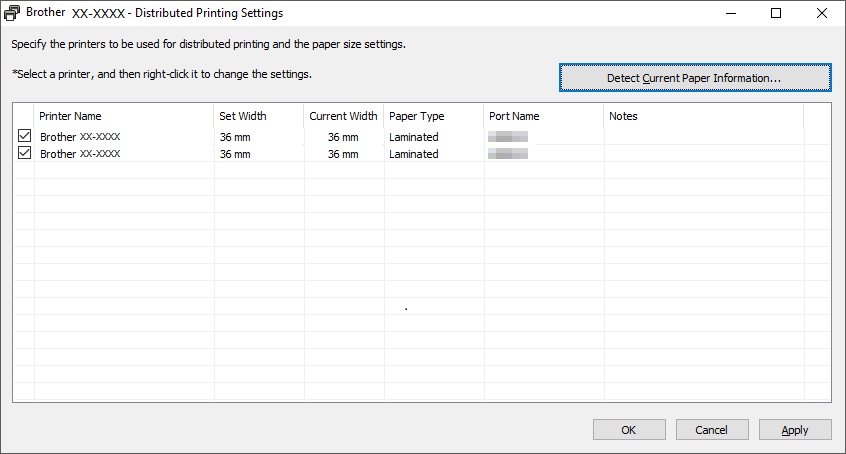
Task: Select the second row's printer name
Action: [80, 155]
